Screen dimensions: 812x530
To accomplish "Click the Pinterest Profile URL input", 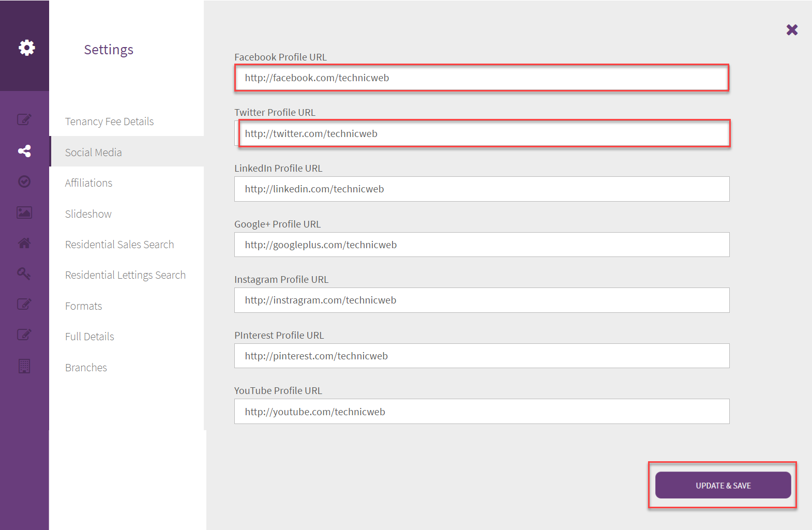I will 482,356.
